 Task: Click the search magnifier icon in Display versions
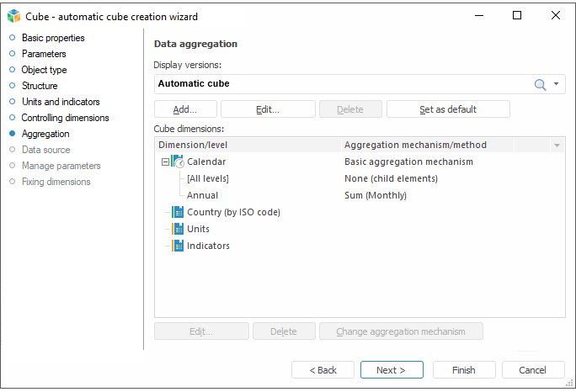540,84
